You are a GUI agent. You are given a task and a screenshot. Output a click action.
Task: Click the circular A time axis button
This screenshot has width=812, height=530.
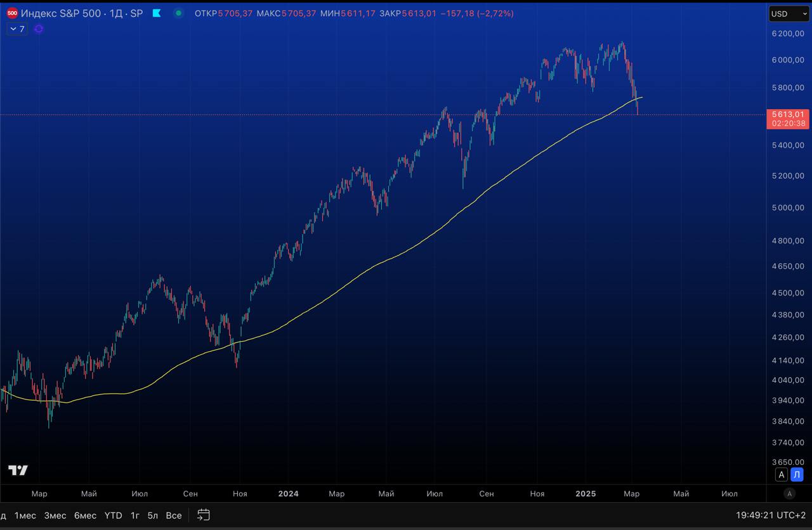click(x=789, y=493)
